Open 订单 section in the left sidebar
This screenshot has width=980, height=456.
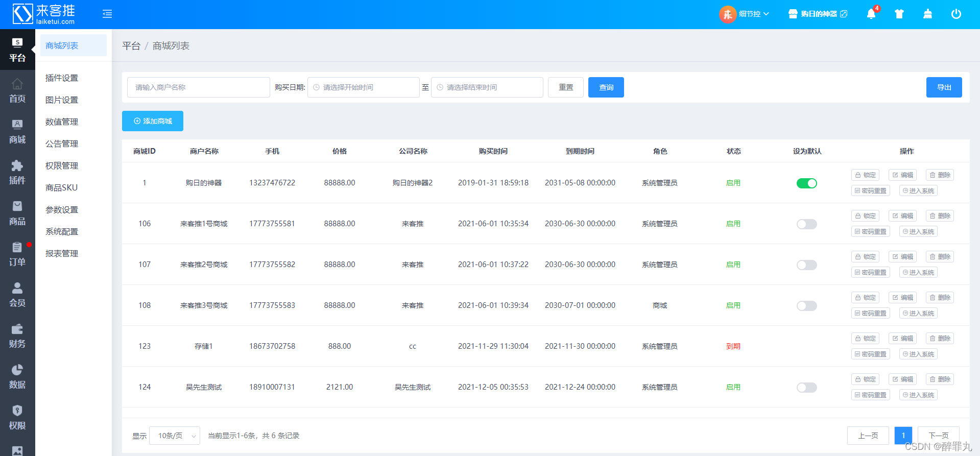coord(17,254)
